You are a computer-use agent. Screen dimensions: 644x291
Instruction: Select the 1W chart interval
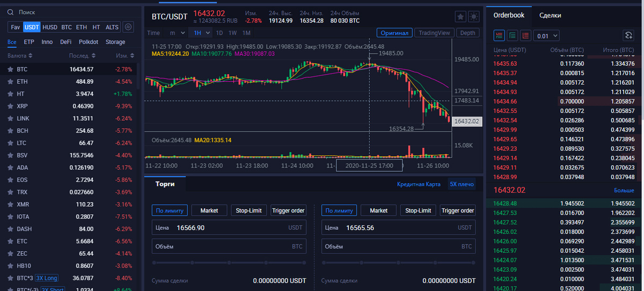coord(233,33)
